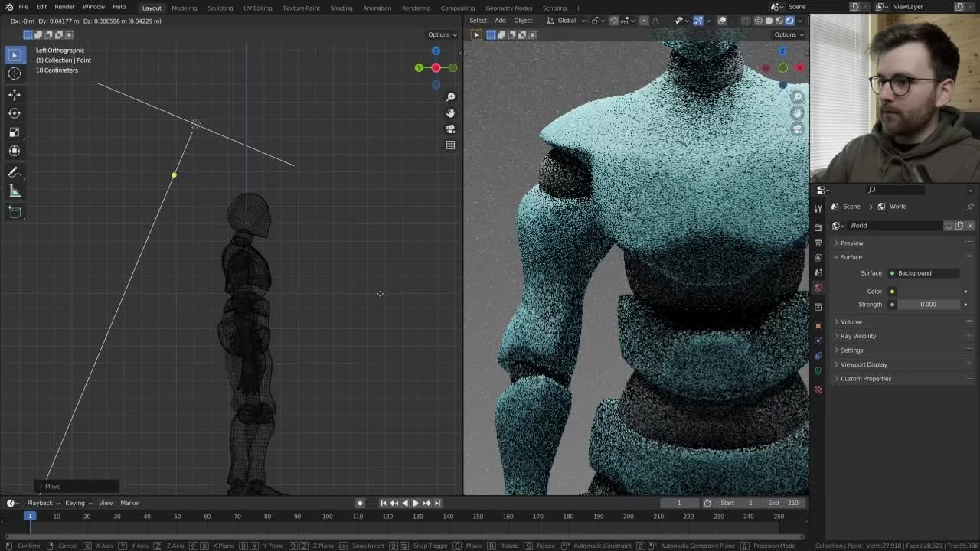Open the Render properties tab icon

[x=818, y=227]
